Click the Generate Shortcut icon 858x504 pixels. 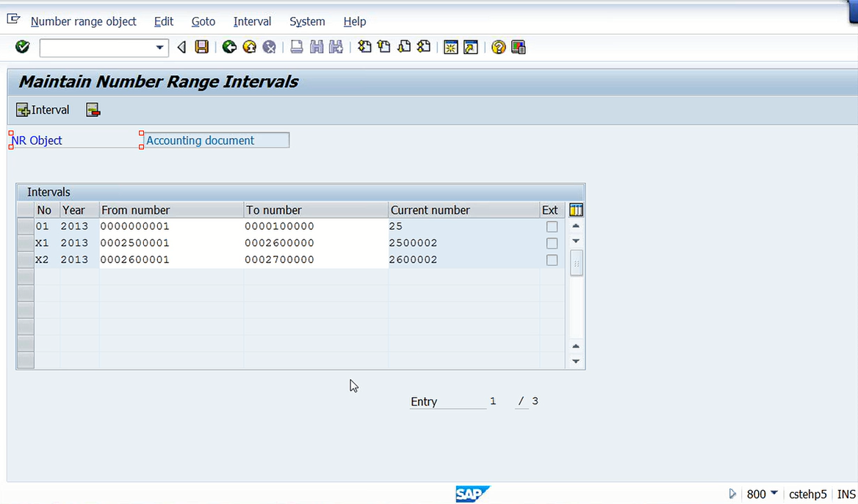tap(471, 47)
